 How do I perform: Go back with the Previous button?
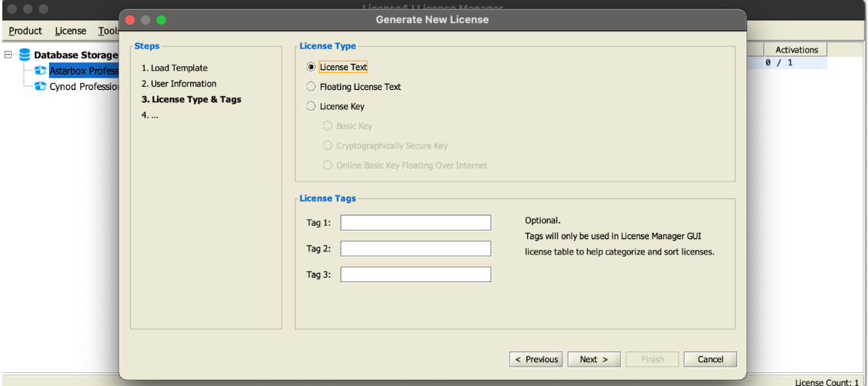536,359
